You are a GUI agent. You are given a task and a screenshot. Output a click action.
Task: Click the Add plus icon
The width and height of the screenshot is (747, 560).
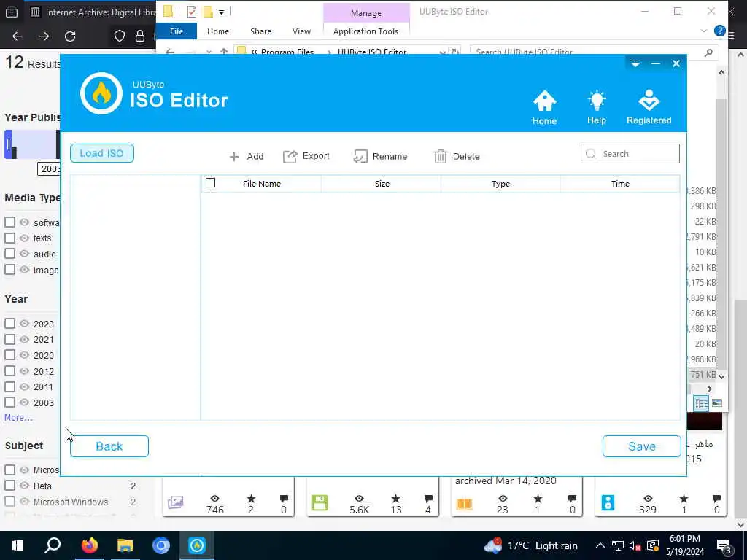(x=234, y=157)
